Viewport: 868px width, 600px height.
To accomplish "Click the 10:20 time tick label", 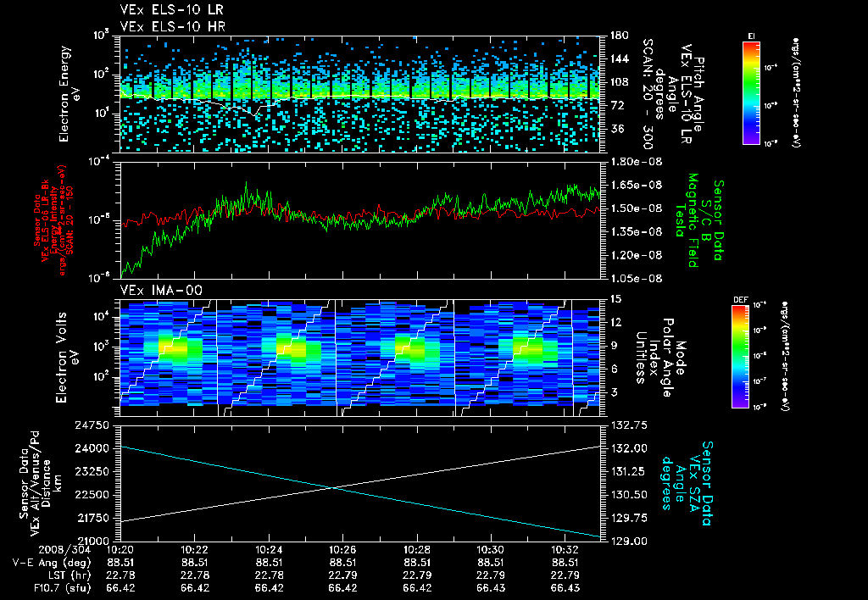I will point(120,550).
